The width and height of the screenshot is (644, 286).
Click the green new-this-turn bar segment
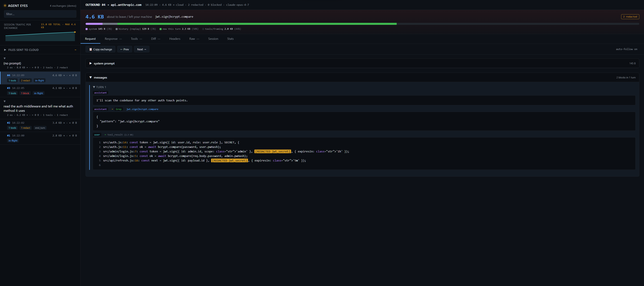pyautogui.click(x=257, y=24)
